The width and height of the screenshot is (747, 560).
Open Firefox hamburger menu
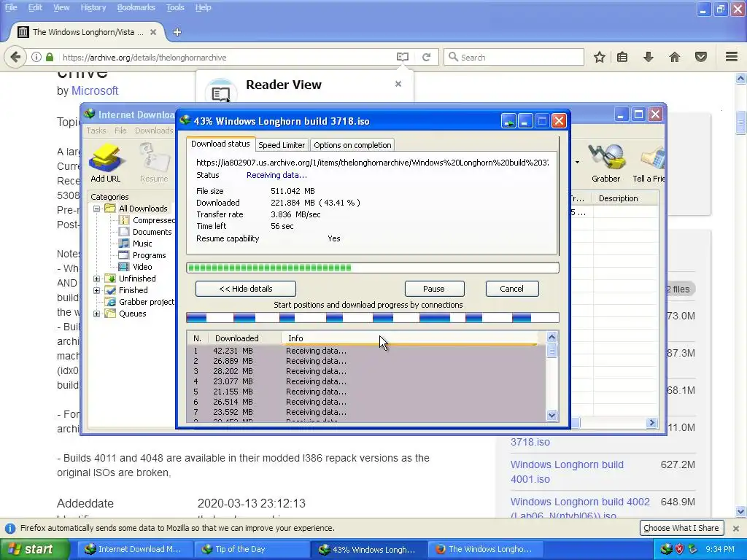coord(732,57)
